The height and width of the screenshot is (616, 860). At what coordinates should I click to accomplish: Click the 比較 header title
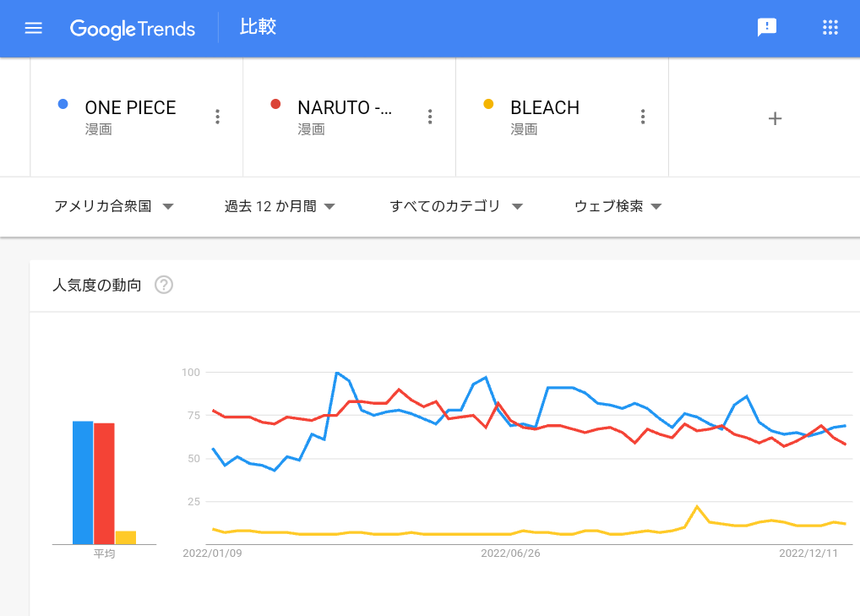[x=258, y=28]
